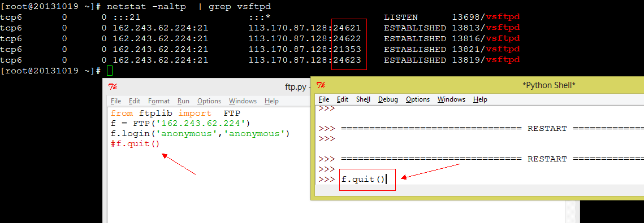
Task: Click the LISTEN 13698/vsftpd row in terminal
Action: (260, 17)
